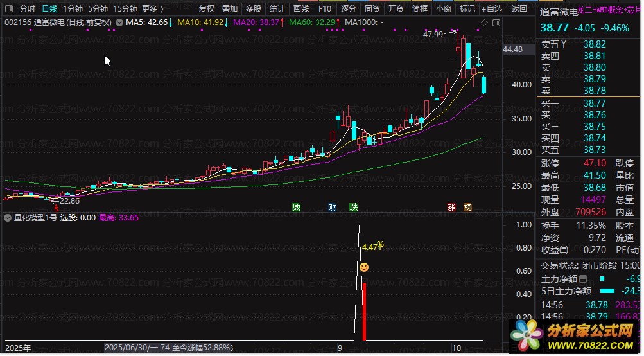The width and height of the screenshot is (644, 356).
Task: Click the 开资 toolbar button
Action: [x=396, y=8]
